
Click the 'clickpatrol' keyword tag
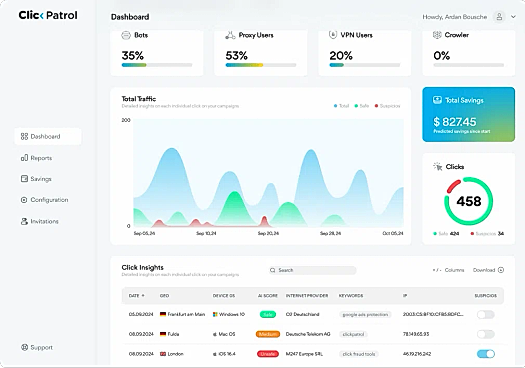(353, 334)
